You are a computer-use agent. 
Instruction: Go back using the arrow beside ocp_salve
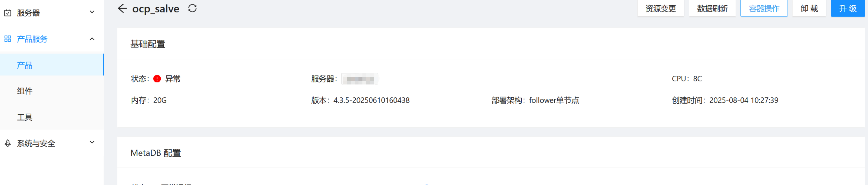coord(122,8)
